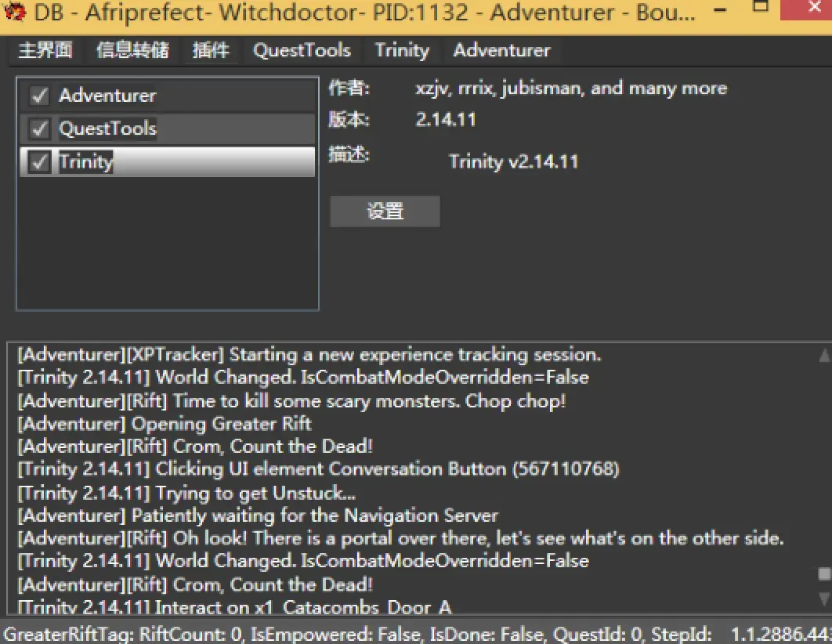The height and width of the screenshot is (644, 832).
Task: Toggle the QuestTools plugin checkbox
Action: (38, 129)
